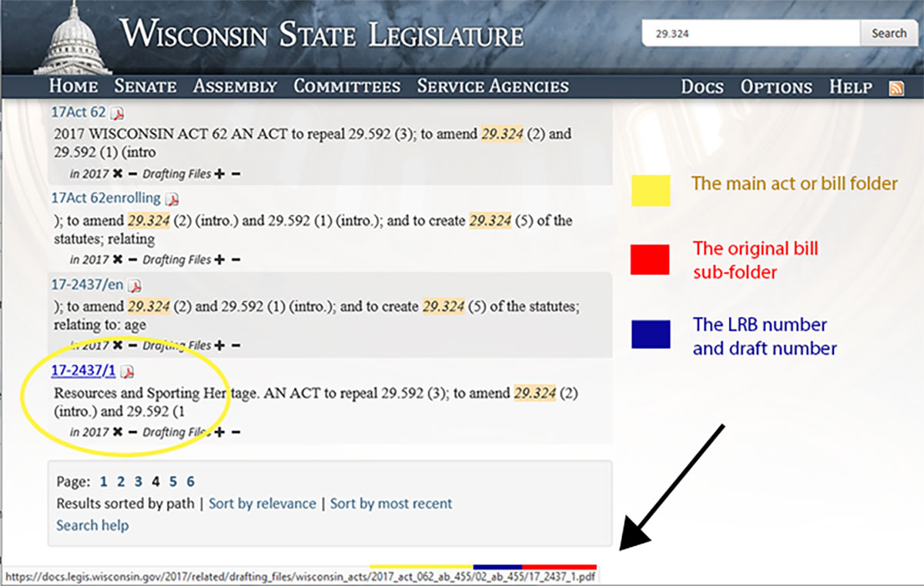Go to results page 5

tap(173, 482)
